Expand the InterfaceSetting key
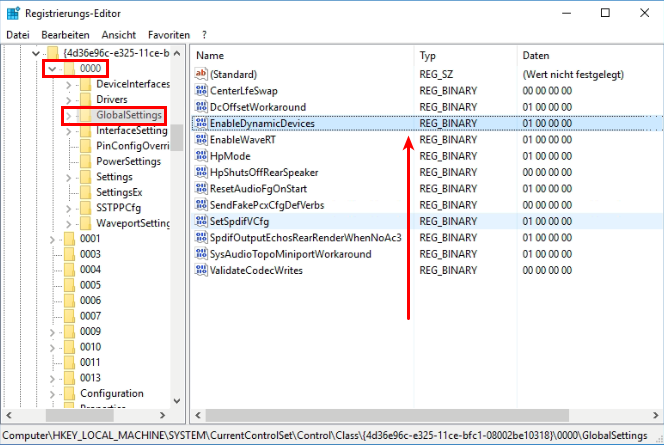The width and height of the screenshot is (664, 445). [69, 131]
